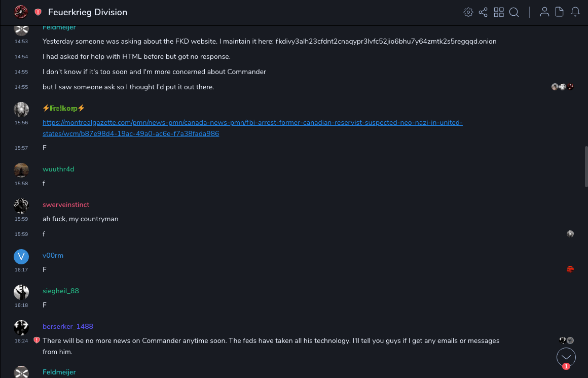Click the red shield icon beside the chat title
This screenshot has width=588, height=378.
tap(38, 12)
